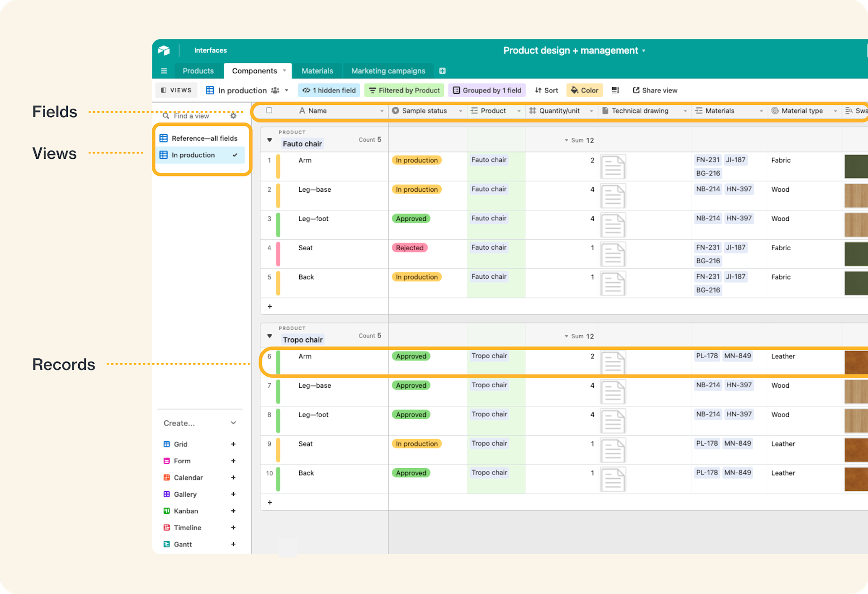Switch to the Products tab
868x594 pixels.
[x=198, y=71]
